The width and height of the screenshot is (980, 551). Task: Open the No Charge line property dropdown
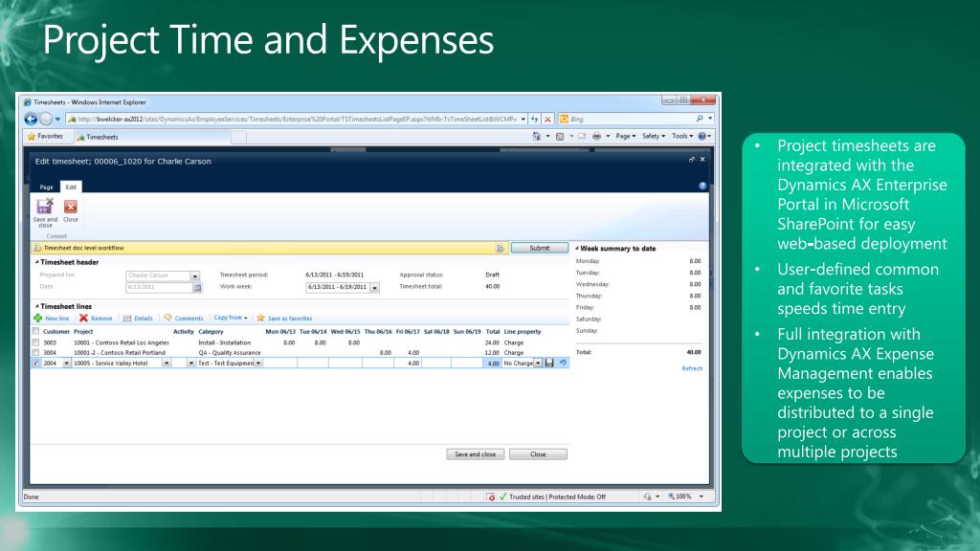coord(538,363)
